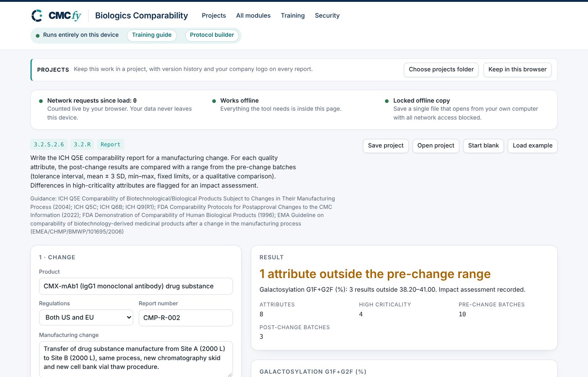Click Keep in this browser button
The height and width of the screenshot is (377, 588).
pos(517,70)
